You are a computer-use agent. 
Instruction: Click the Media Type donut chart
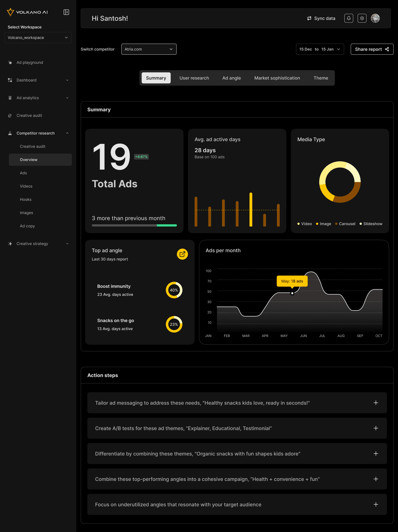tap(340, 182)
